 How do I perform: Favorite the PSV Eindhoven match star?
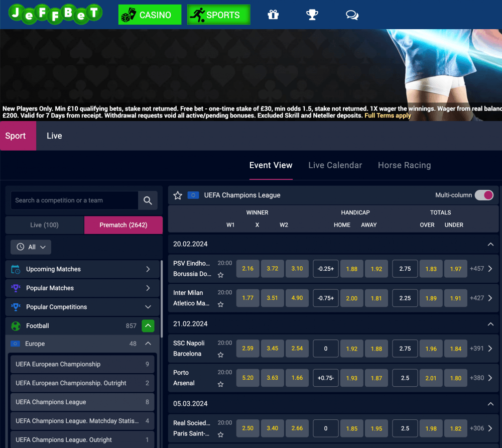pos(220,275)
